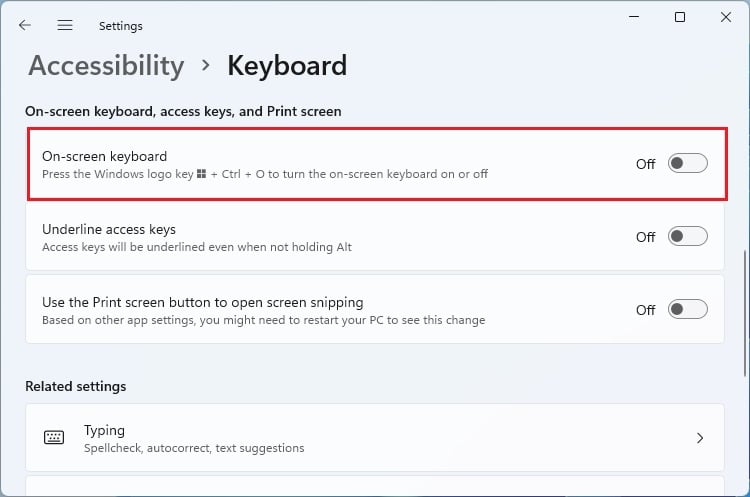This screenshot has width=750, height=497.
Task: Click the Underline access keys label
Action: click(109, 229)
